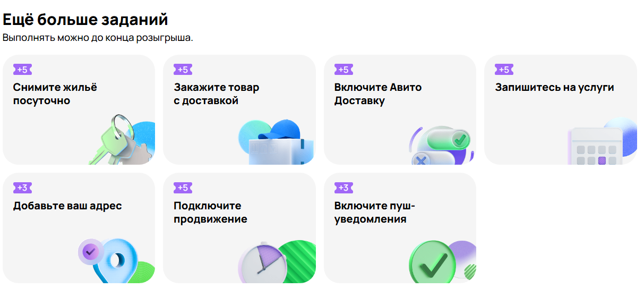Click the keys illustration on the rental card
This screenshot has height=297, width=644.
[x=121, y=139]
